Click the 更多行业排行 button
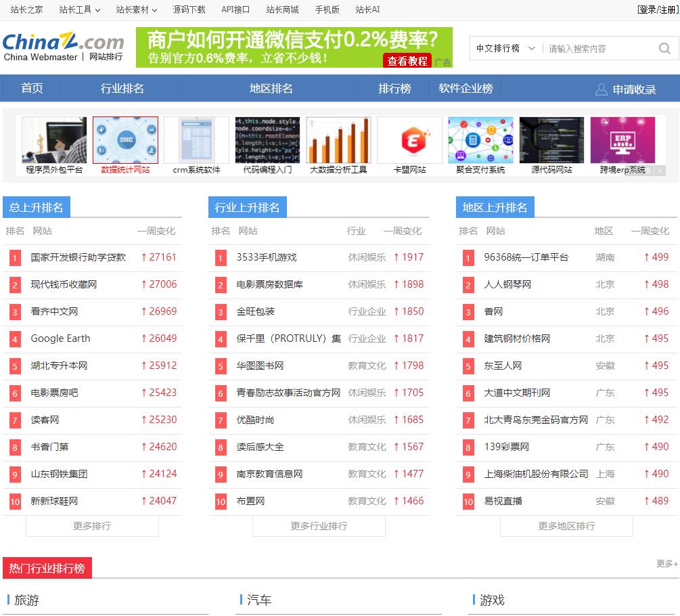The height and width of the screenshot is (616, 680). click(x=319, y=526)
